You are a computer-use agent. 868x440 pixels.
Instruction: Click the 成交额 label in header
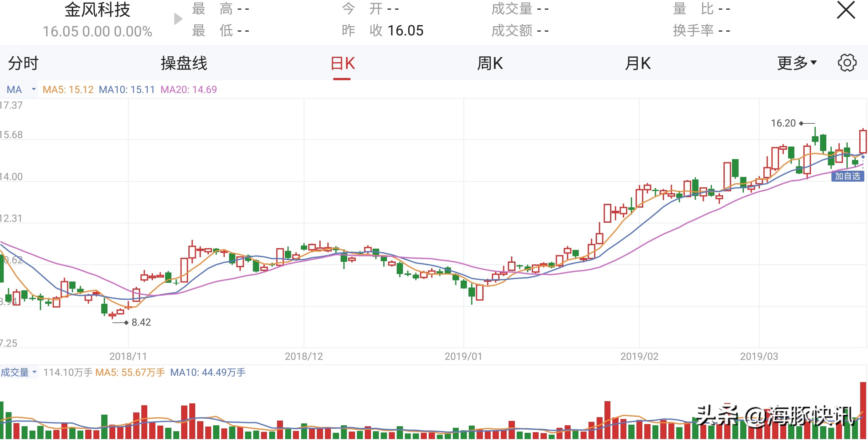(x=512, y=31)
